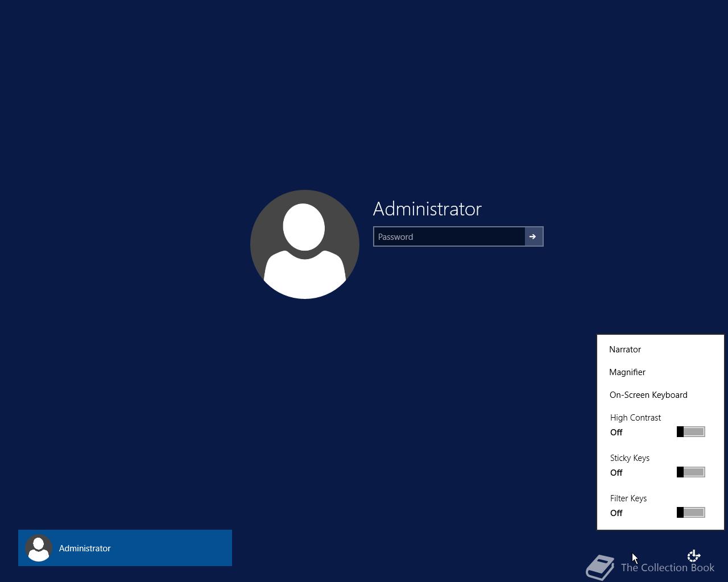
Task: Launch Magnifier from accessibility menu
Action: [x=627, y=372]
